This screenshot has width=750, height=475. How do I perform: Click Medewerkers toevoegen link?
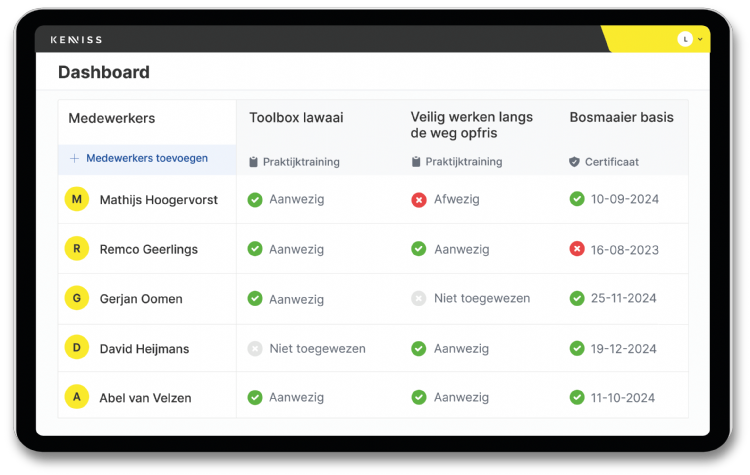point(147,159)
